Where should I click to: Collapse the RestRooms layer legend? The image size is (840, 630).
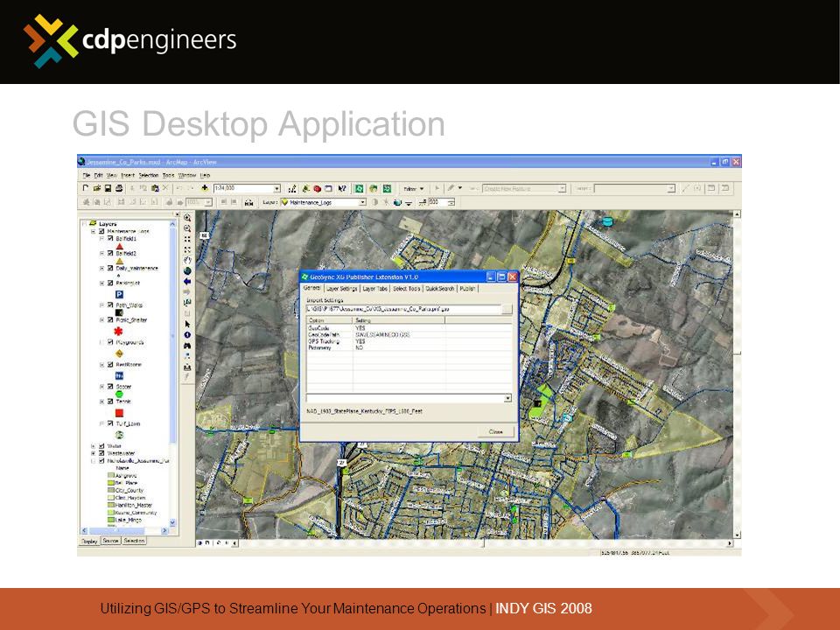click(101, 364)
